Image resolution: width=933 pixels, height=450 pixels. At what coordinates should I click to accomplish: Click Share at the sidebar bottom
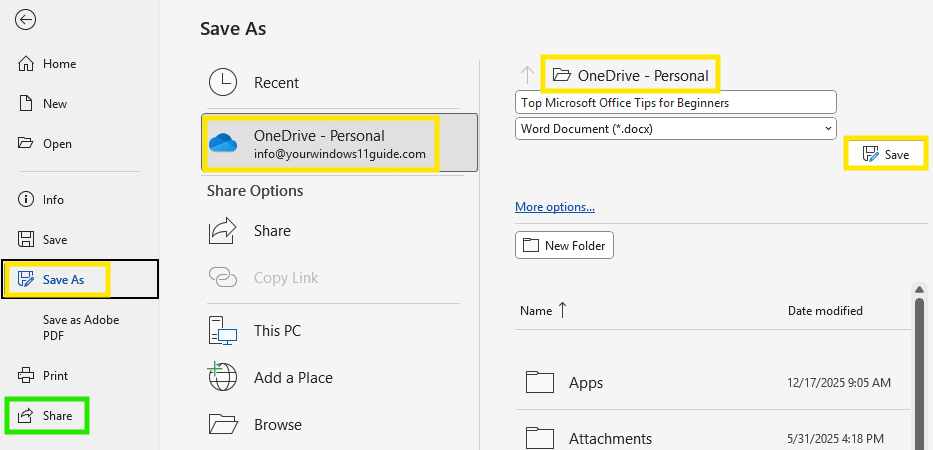click(x=46, y=415)
